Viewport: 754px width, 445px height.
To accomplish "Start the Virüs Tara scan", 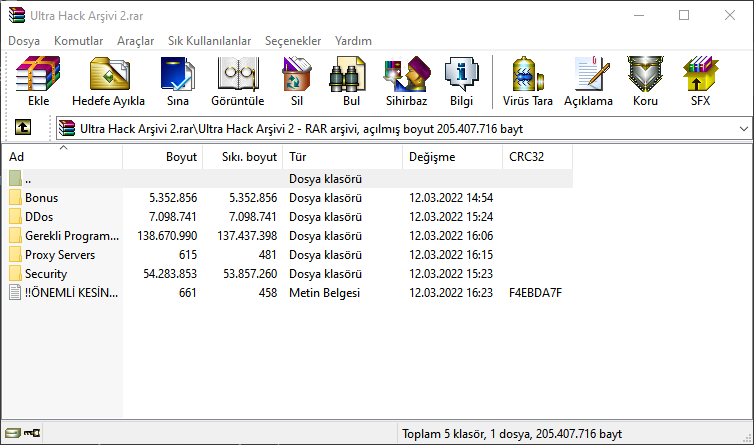I will [x=528, y=74].
